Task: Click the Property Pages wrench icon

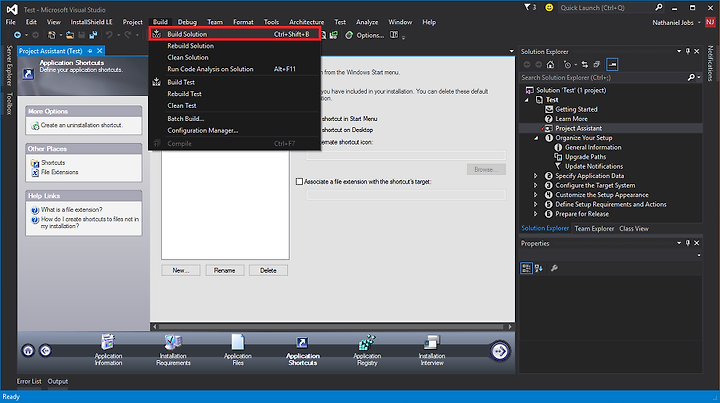Action: click(x=554, y=268)
